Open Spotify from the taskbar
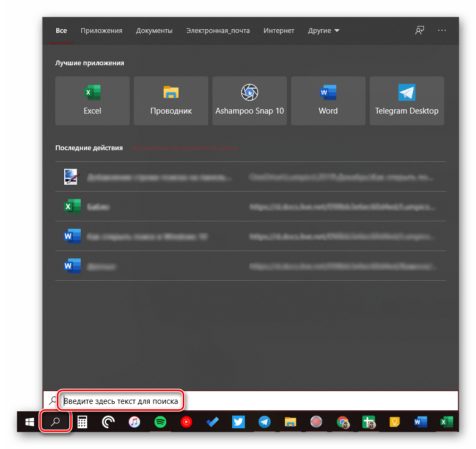The height and width of the screenshot is (449, 476). tap(160, 422)
